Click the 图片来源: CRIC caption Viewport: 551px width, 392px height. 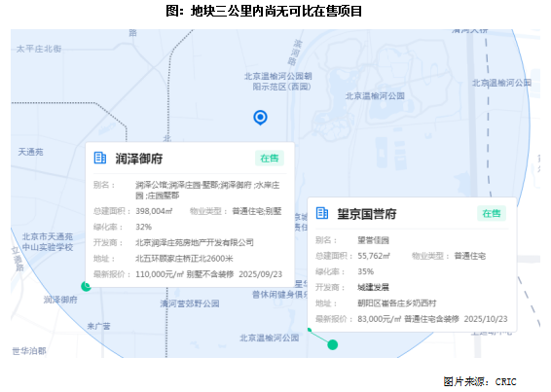point(480,381)
